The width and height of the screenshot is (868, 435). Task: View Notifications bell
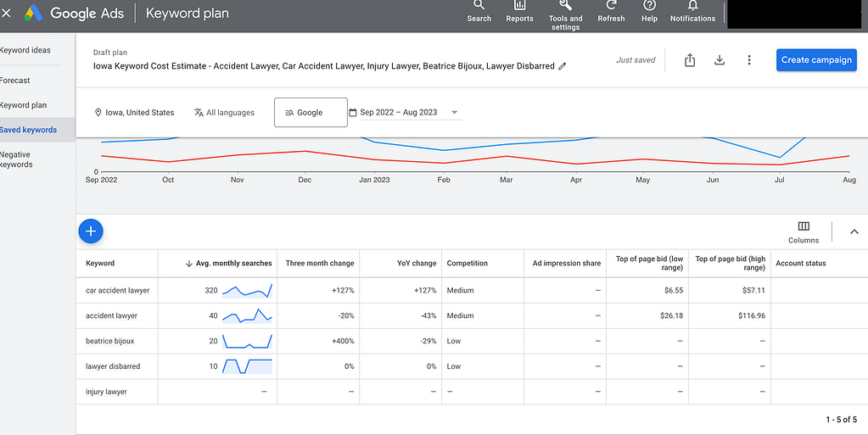coord(692,12)
